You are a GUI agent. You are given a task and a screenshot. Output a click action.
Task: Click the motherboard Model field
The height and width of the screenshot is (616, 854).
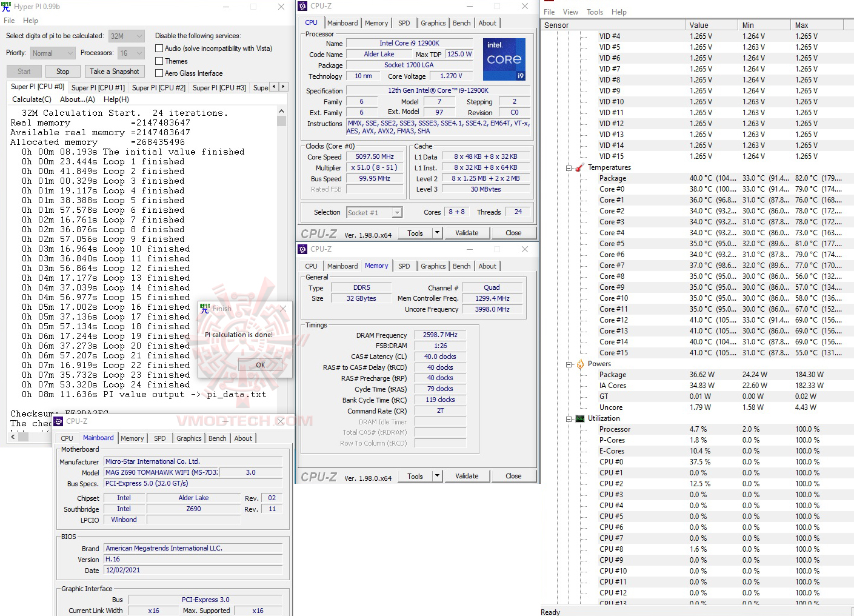pyautogui.click(x=161, y=472)
